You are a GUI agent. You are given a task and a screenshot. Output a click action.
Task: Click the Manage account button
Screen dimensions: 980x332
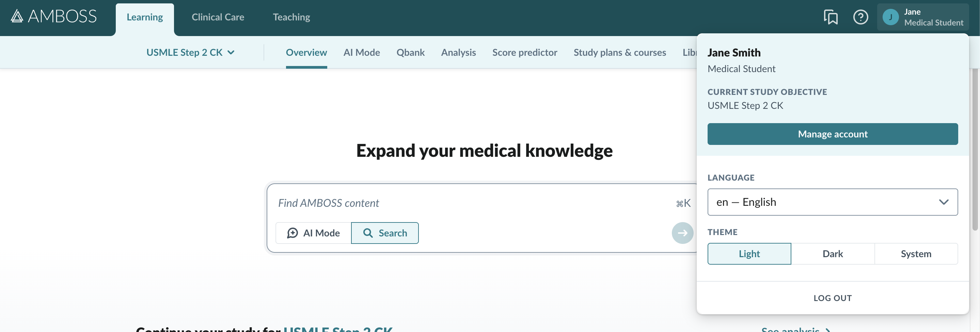tap(833, 134)
